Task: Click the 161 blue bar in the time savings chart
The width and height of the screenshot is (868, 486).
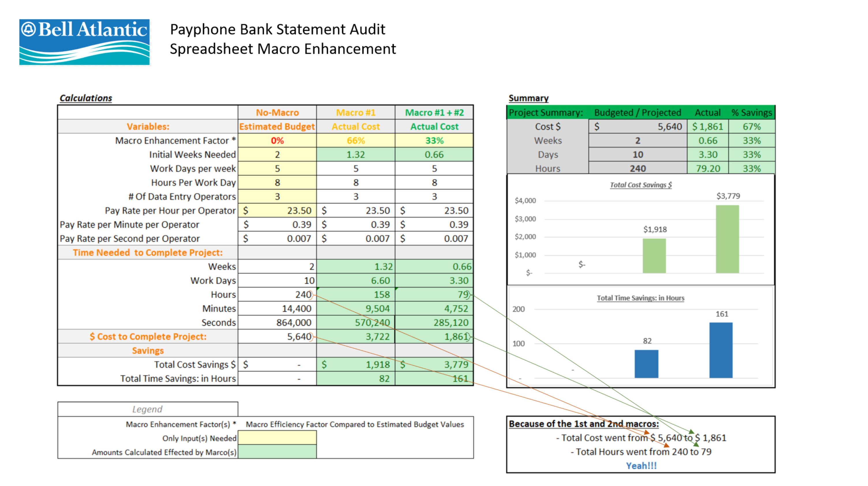Action: pyautogui.click(x=721, y=350)
